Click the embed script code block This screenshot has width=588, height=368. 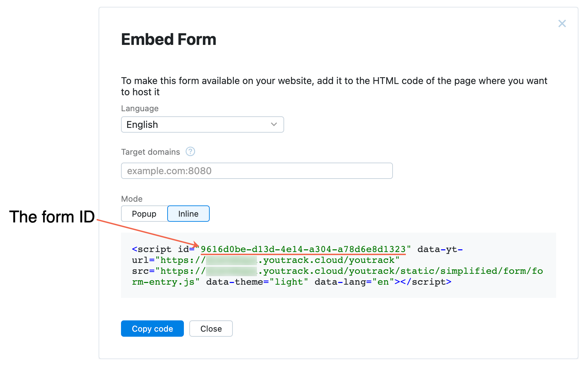click(x=339, y=265)
